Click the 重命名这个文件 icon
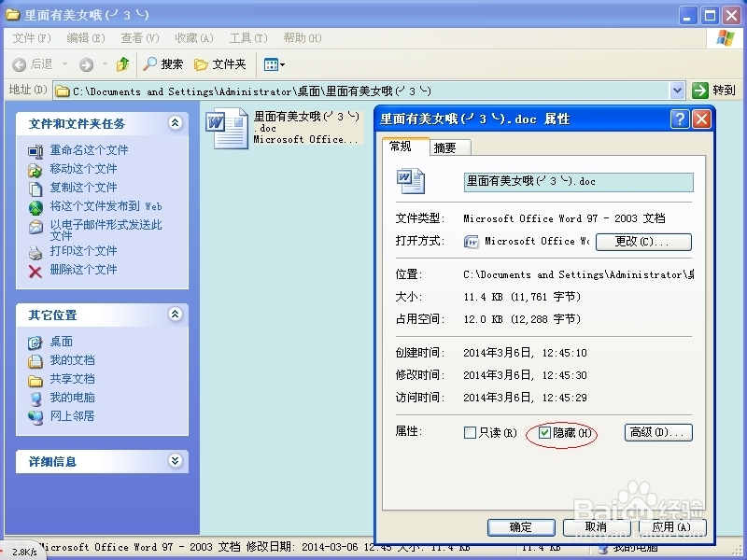This screenshot has width=747, height=560. click(x=35, y=151)
